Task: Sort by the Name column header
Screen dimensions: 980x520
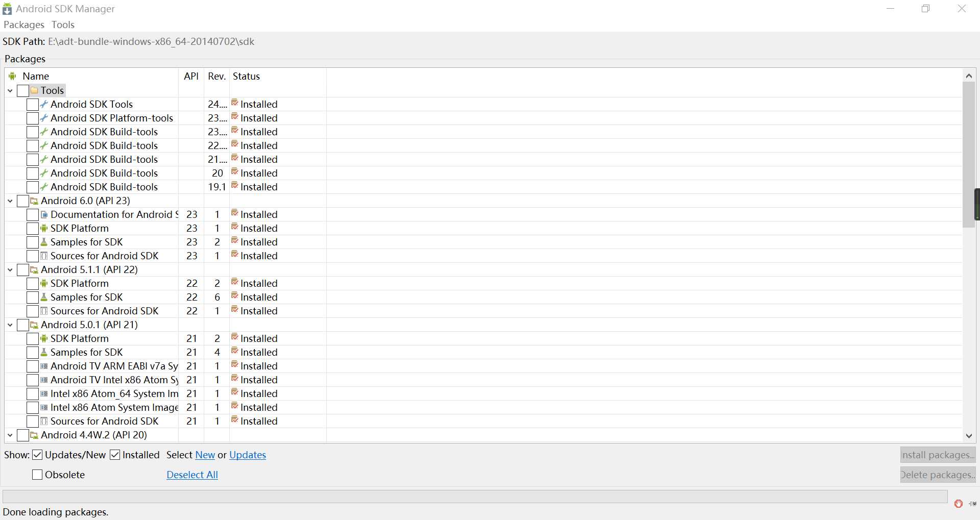Action: (92, 76)
